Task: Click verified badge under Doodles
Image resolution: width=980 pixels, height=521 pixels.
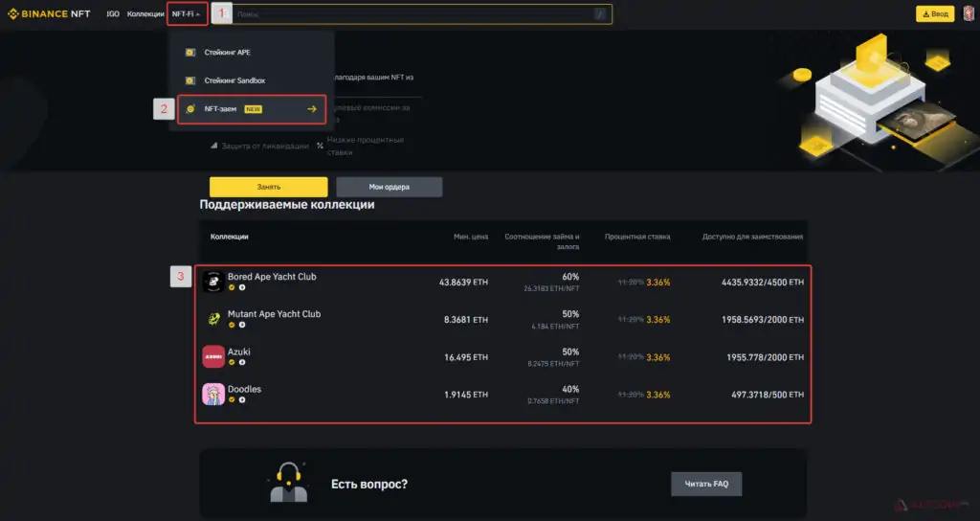Action: coord(232,400)
